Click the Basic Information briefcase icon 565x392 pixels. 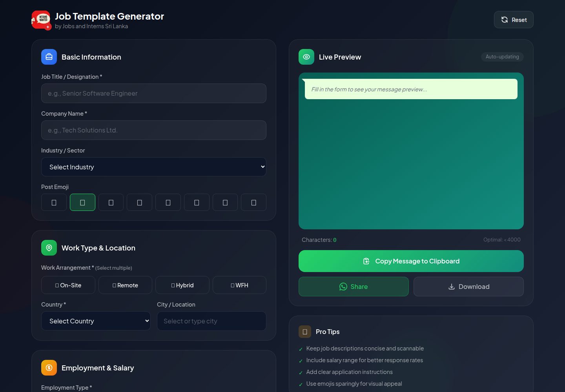[x=49, y=57]
